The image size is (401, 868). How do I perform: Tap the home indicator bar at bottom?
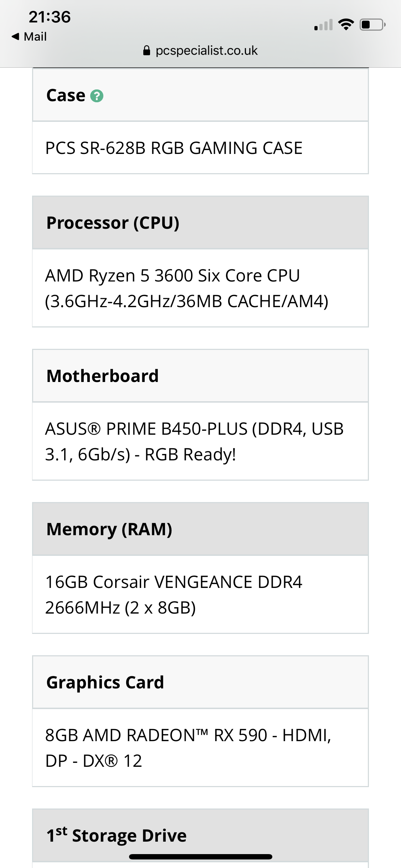tap(200, 857)
